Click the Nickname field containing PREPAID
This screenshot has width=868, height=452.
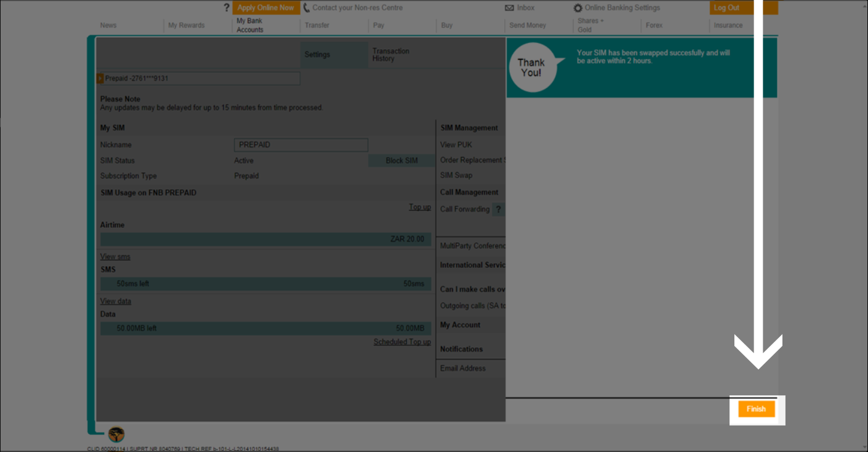[x=301, y=145]
